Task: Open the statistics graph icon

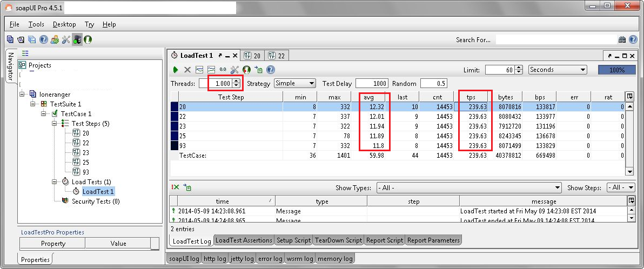Action: (199, 70)
